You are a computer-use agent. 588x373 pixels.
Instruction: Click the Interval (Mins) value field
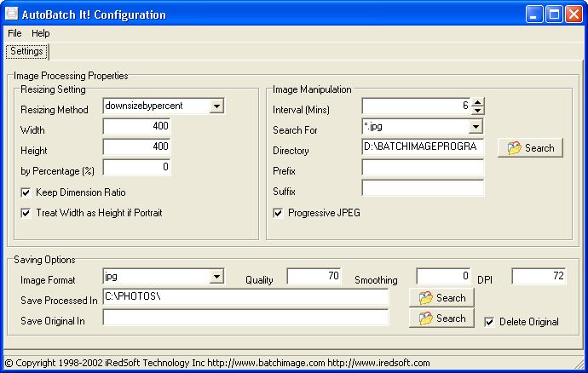(416, 106)
